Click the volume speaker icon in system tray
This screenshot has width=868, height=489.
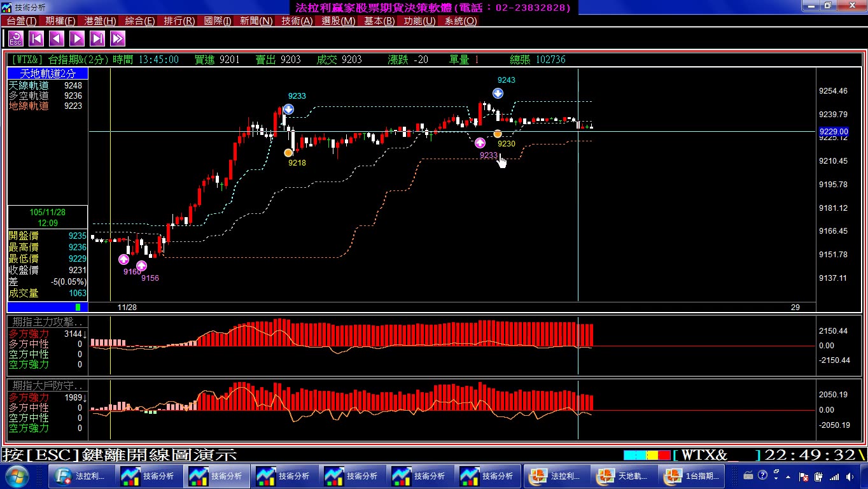pos(851,476)
